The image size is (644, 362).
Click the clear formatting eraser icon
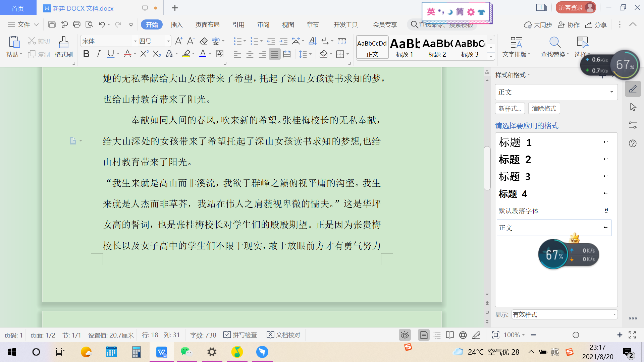pyautogui.click(x=204, y=41)
